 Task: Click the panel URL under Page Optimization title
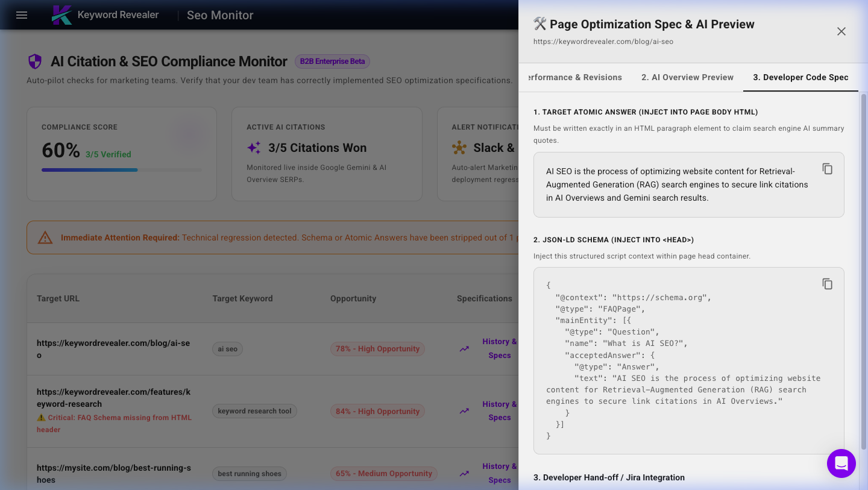tap(603, 42)
